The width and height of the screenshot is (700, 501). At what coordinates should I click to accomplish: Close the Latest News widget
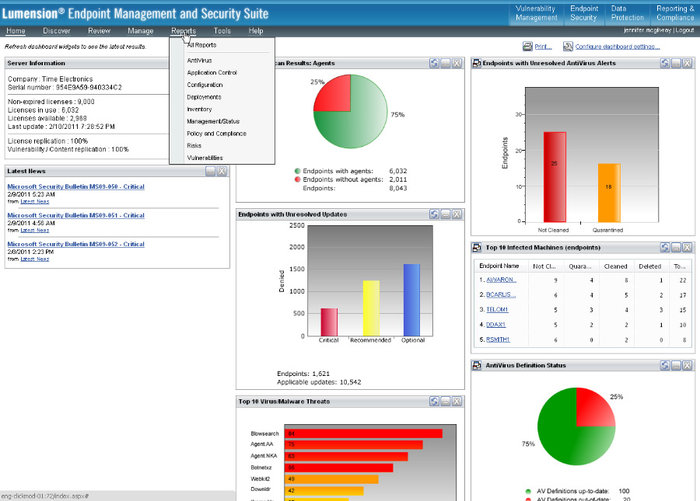tap(222, 171)
